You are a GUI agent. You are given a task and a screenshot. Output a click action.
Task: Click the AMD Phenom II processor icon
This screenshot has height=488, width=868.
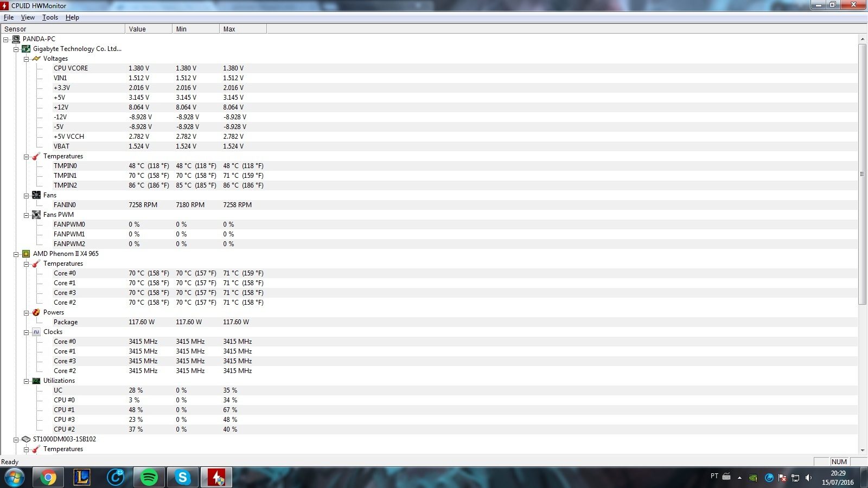point(26,254)
